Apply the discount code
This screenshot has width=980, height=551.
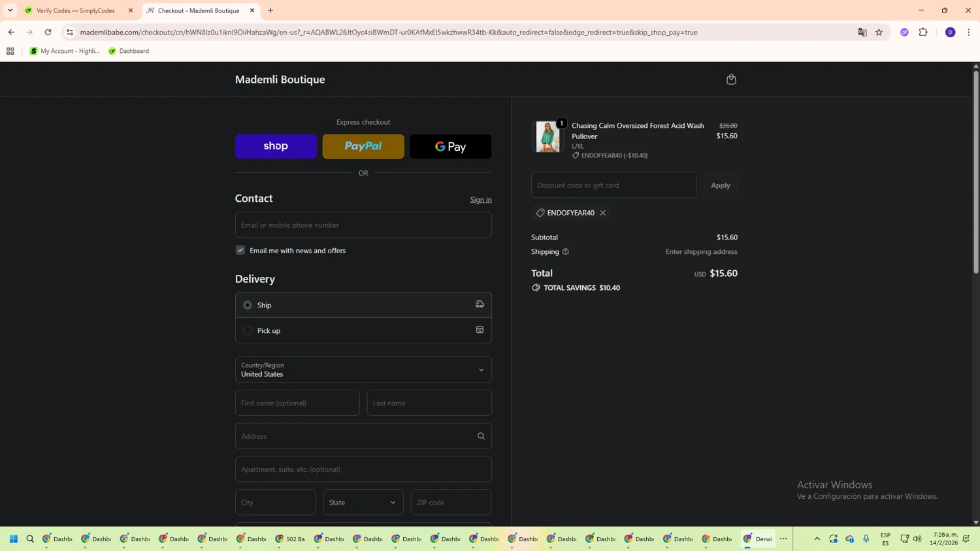click(x=721, y=185)
